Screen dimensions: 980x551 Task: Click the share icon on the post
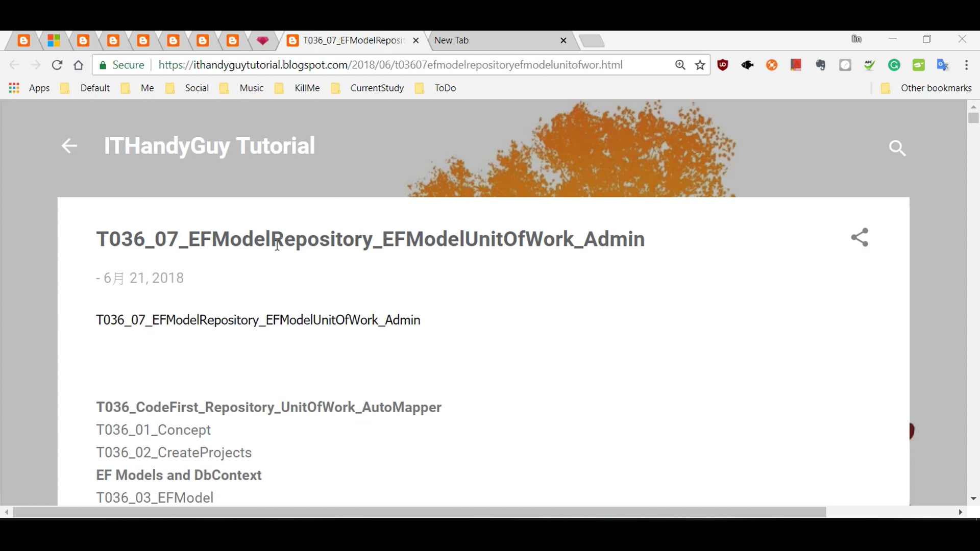pos(860,237)
